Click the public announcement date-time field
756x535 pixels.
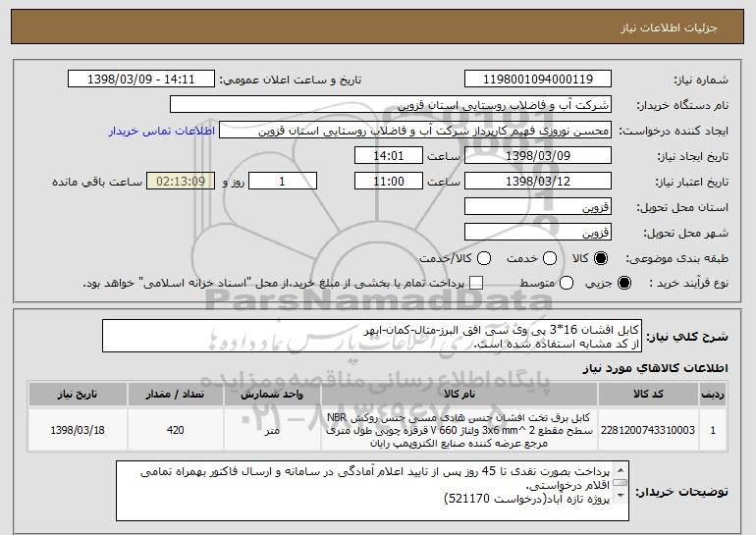coord(141,80)
